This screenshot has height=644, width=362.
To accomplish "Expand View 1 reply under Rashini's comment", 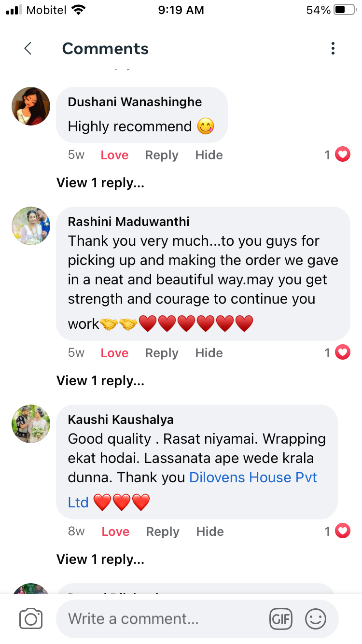I will coord(100,381).
